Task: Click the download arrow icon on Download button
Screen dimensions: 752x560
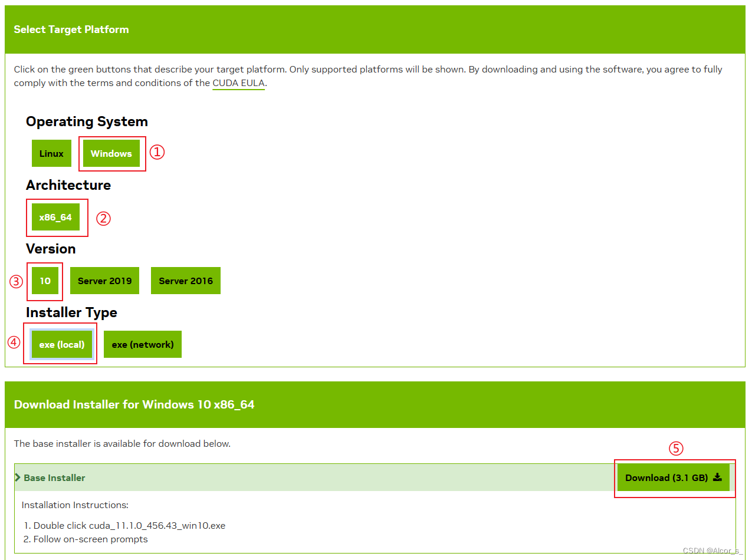Action: click(717, 477)
